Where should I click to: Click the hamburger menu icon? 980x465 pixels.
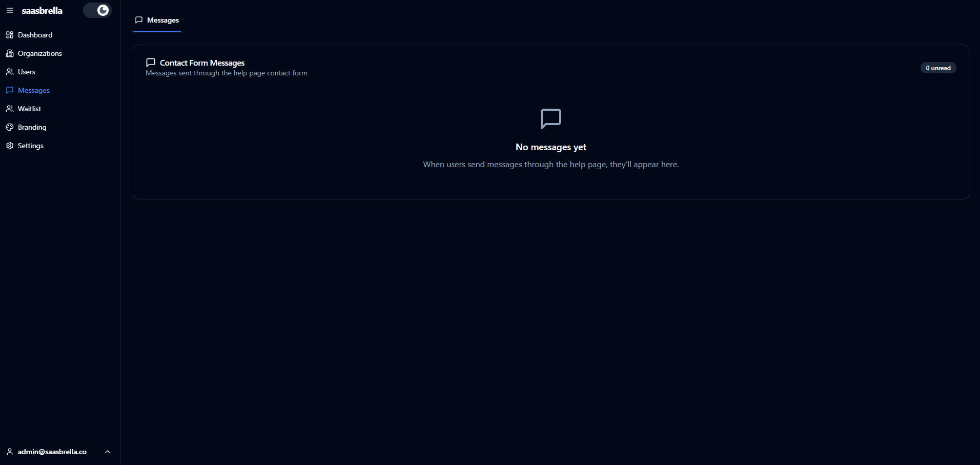coord(10,10)
